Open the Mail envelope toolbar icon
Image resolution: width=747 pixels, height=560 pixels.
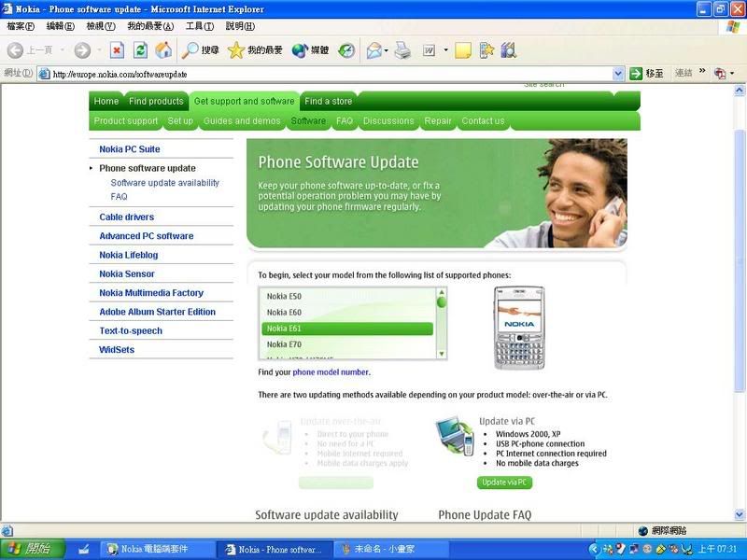374,50
